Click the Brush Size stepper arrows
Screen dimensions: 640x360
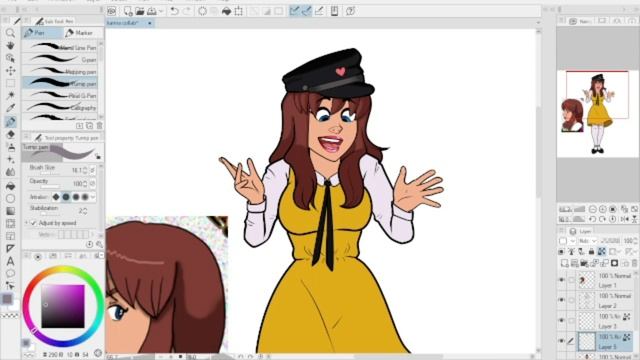point(85,170)
